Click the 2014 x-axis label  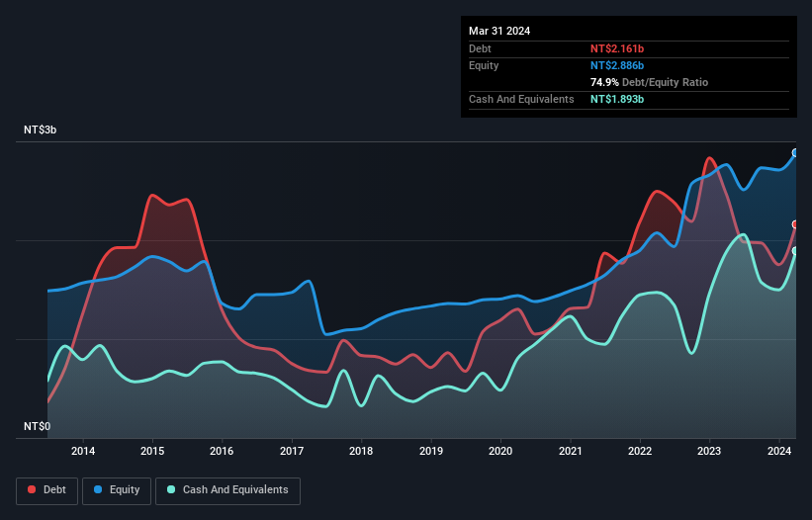tap(83, 451)
